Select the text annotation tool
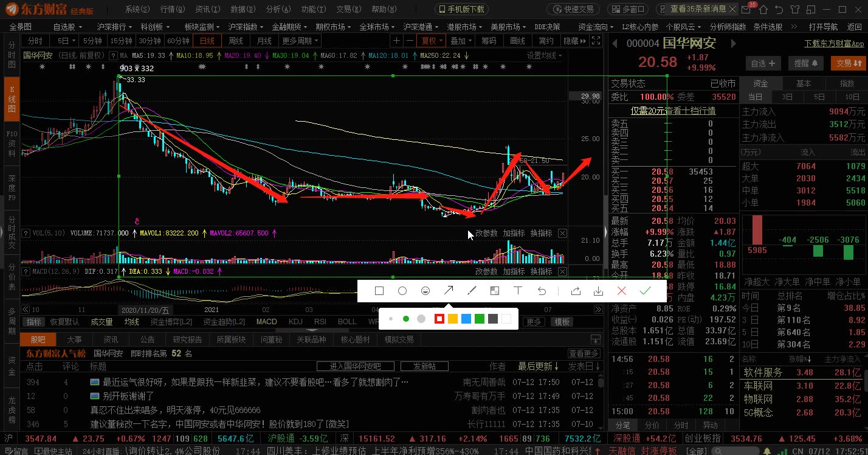868x455 pixels. pyautogui.click(x=518, y=291)
